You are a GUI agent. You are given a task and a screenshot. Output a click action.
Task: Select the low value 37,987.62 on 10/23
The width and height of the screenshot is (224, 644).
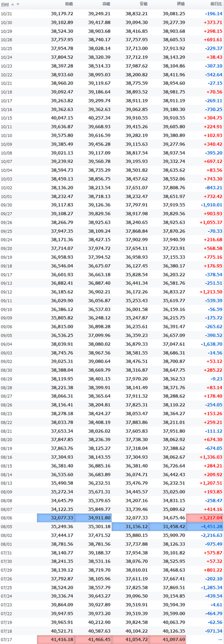pos(137,66)
